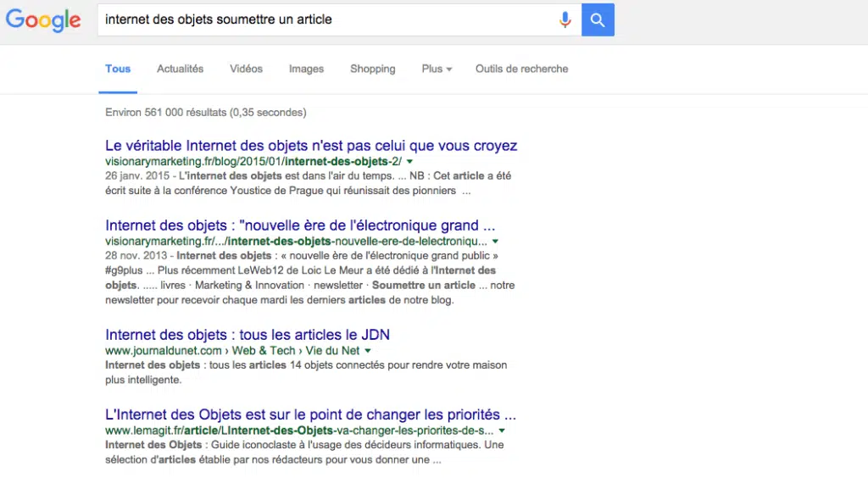
Task: Expand arrow beside visionarymarketing.fr/blog/2015 URL
Action: pyautogui.click(x=409, y=162)
